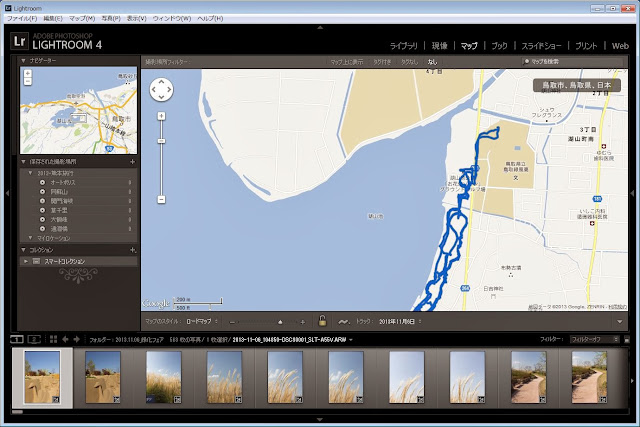Click the toolbar zoom plus icon
Viewport: 640px width, 427px height.
coord(302,322)
